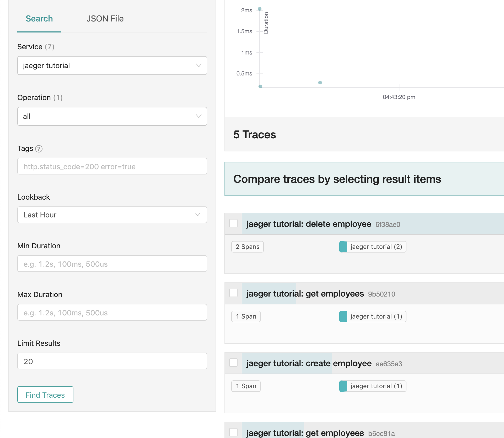
Task: Click the scatter point near 0.25ms
Action: [x=320, y=83]
